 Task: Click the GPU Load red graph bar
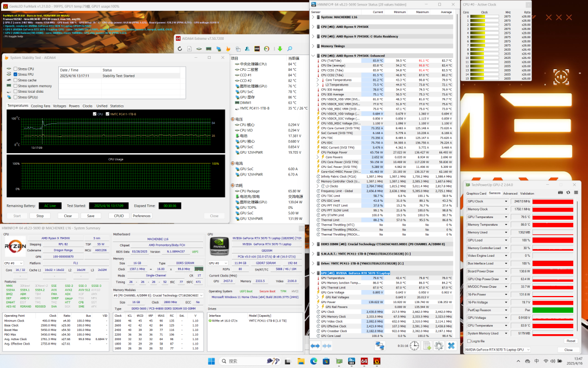pyautogui.click(x=553, y=240)
